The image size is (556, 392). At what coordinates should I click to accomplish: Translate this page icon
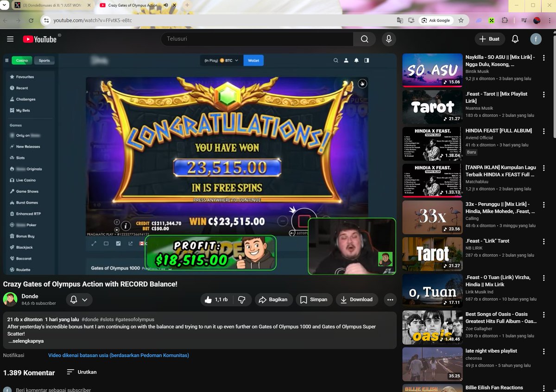click(399, 20)
